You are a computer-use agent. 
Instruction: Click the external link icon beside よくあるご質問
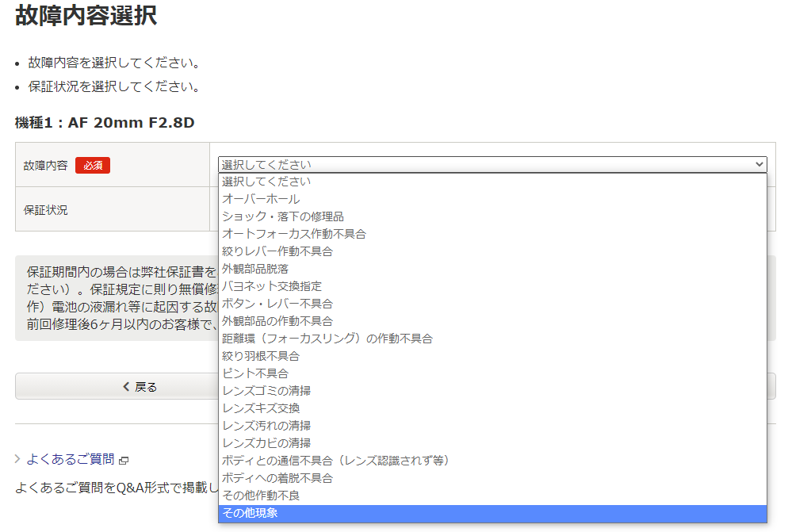coord(124,460)
